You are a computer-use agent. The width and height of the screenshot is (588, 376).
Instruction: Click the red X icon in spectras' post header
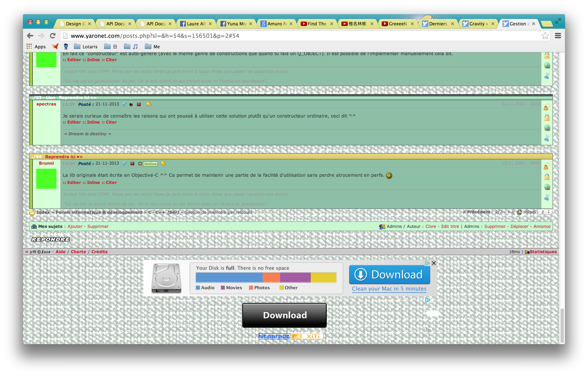139,104
